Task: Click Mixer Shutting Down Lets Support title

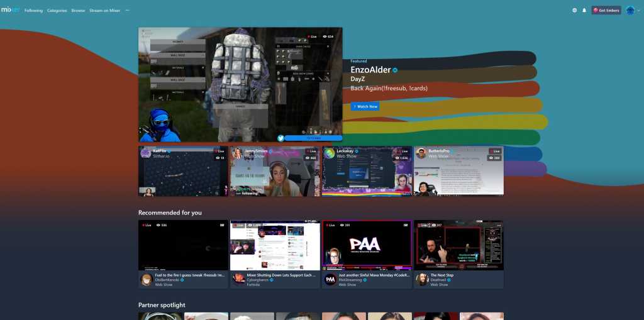Action: click(x=281, y=275)
